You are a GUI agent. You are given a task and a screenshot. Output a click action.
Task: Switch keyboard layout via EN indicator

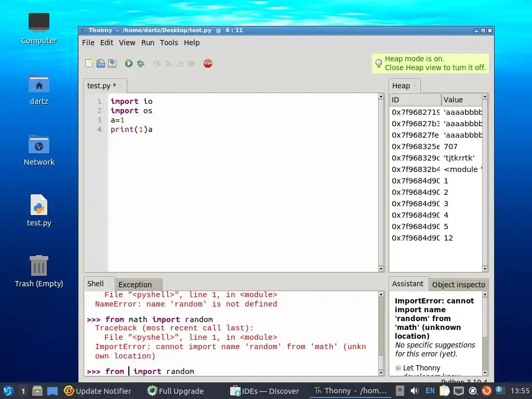click(x=430, y=391)
